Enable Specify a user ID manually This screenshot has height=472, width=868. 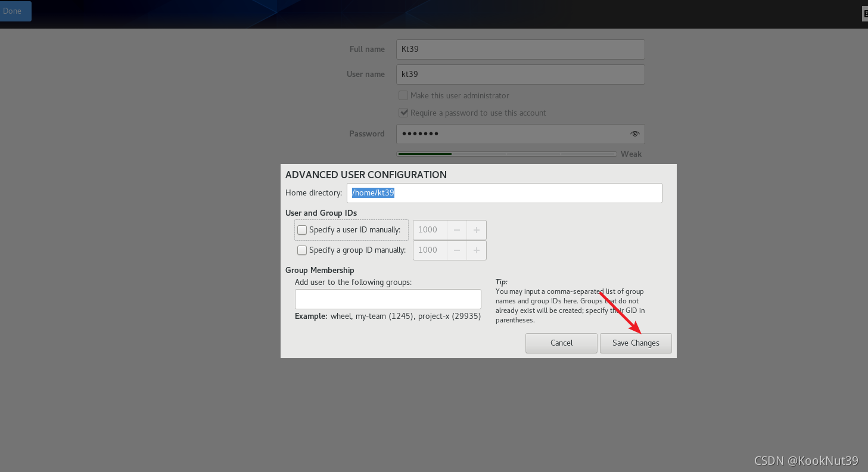(302, 230)
